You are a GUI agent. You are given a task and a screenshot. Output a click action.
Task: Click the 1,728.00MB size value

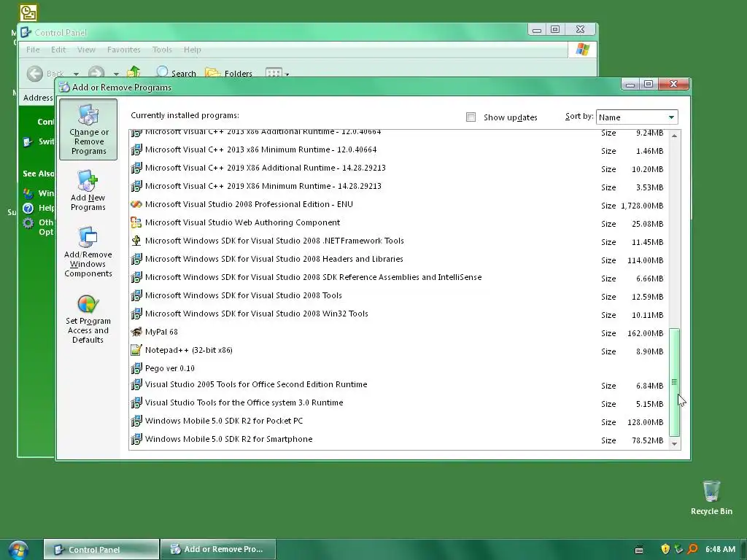[642, 206]
